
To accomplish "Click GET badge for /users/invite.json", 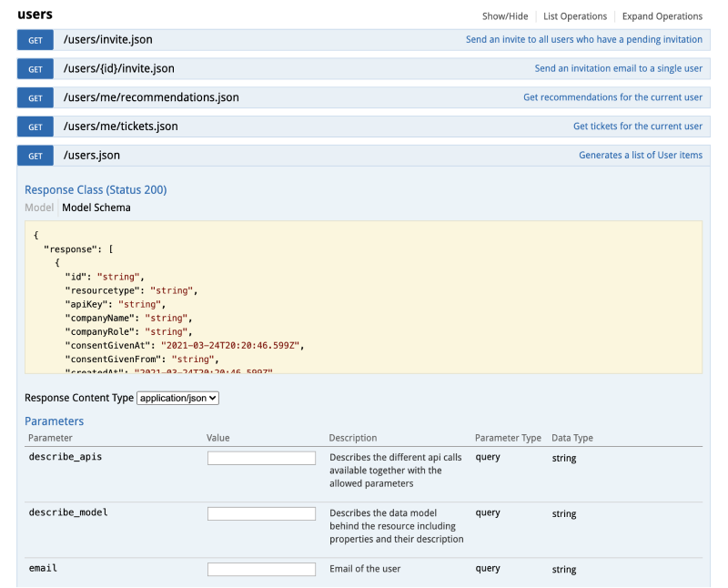I will click(35, 40).
